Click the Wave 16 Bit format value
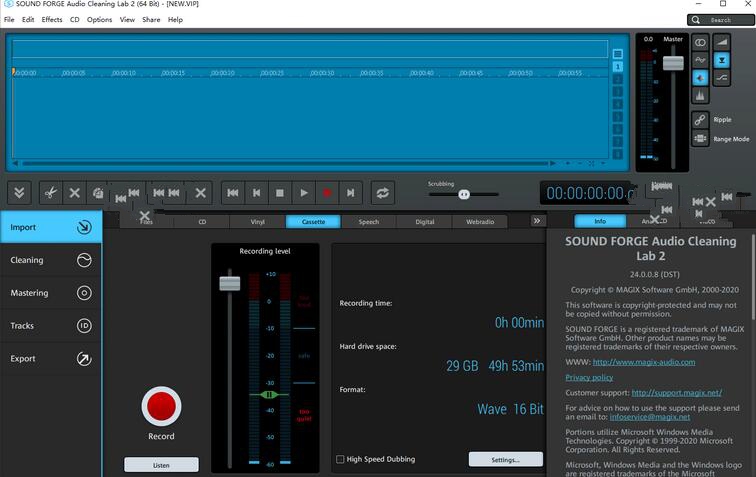Image resolution: width=756 pixels, height=477 pixels. (510, 409)
